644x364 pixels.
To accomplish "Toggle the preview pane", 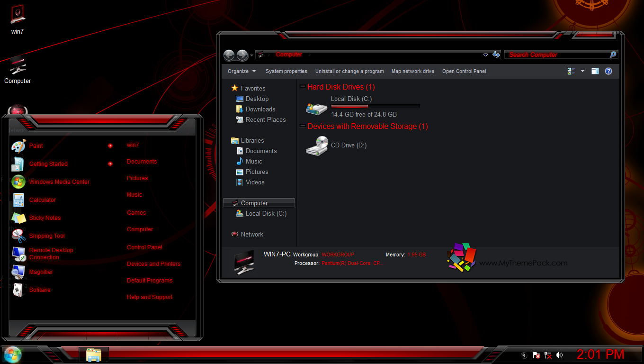I will [595, 71].
